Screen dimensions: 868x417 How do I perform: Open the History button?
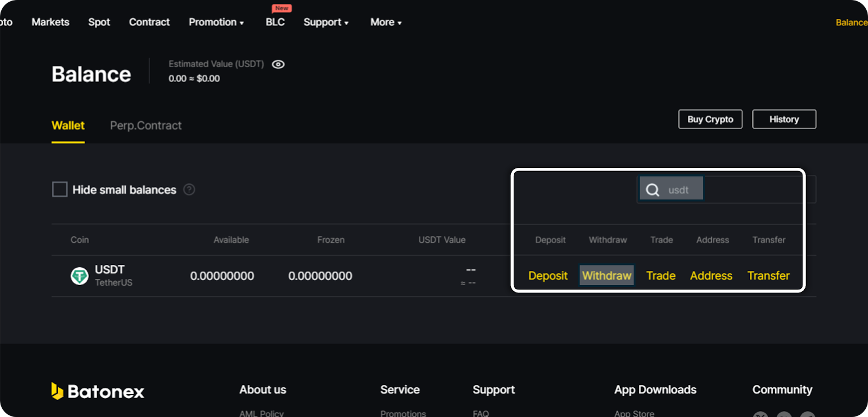pyautogui.click(x=784, y=119)
